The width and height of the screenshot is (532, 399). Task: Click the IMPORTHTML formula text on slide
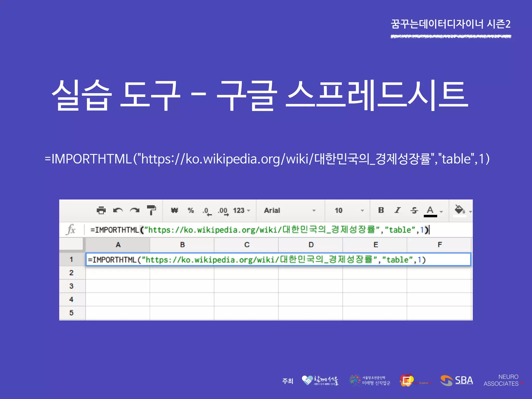pyautogui.click(x=267, y=159)
